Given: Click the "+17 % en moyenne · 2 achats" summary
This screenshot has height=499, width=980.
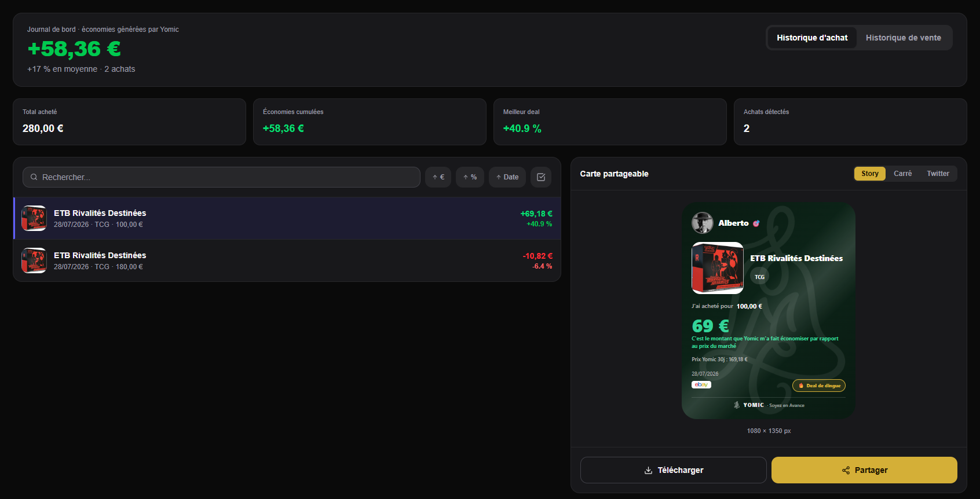Looking at the screenshot, I should 81,69.
